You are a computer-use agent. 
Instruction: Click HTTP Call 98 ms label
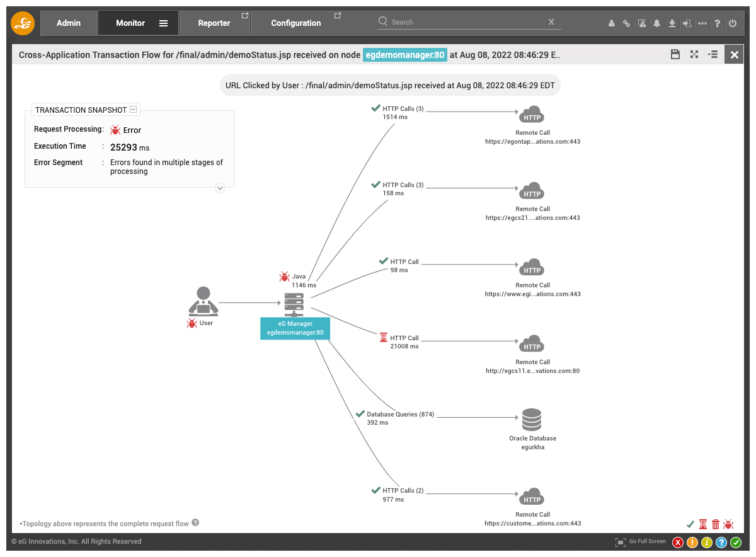pyautogui.click(x=404, y=266)
